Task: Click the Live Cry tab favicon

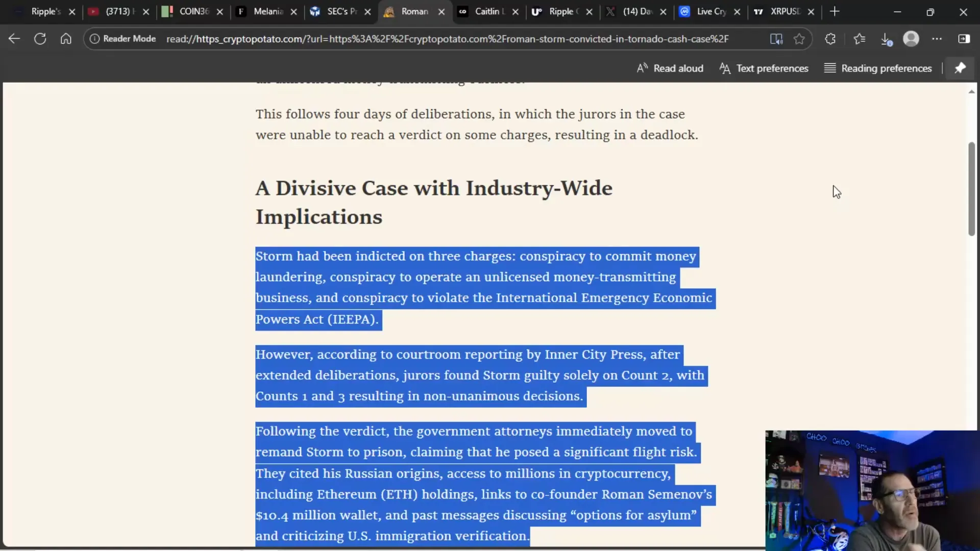Action: tap(684, 11)
